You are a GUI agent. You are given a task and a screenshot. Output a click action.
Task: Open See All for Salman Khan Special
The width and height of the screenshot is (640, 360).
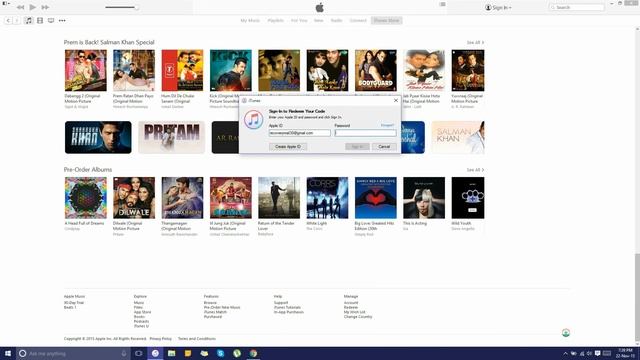click(475, 42)
